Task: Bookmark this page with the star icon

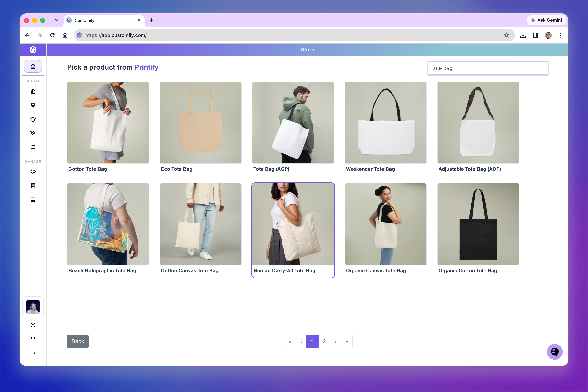Action: point(506,35)
